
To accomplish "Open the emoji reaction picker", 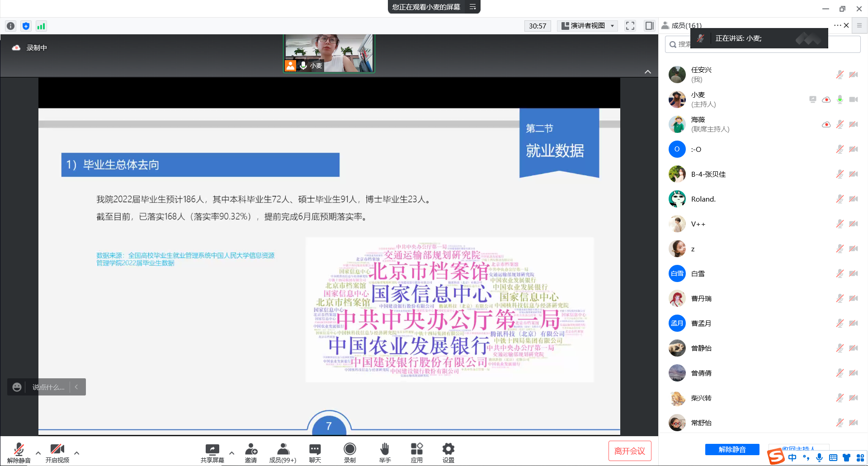I will point(17,387).
